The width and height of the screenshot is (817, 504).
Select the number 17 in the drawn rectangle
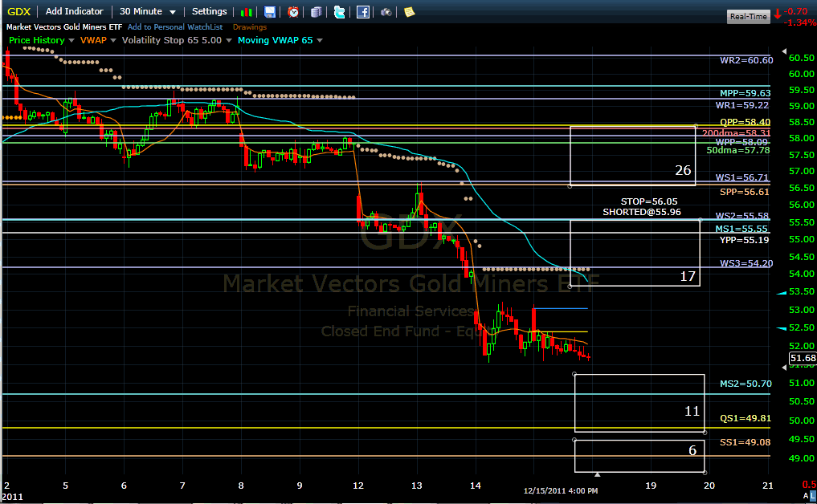tap(688, 276)
